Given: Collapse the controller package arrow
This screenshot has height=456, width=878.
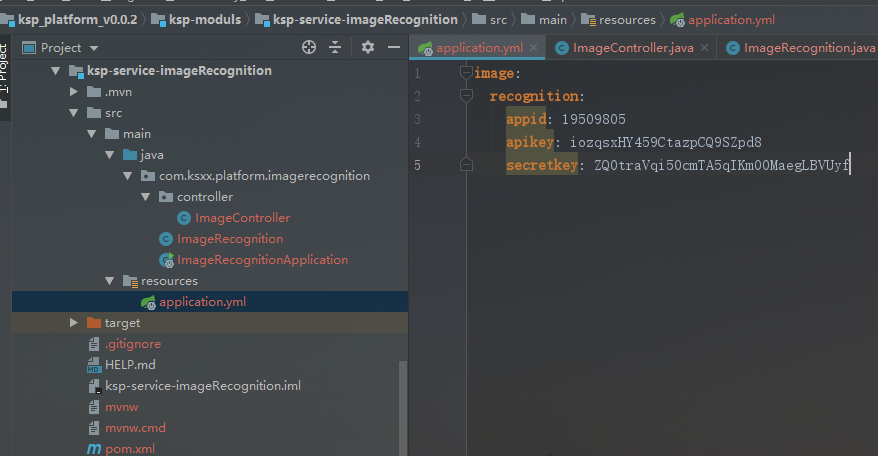Looking at the screenshot, I should [145, 197].
